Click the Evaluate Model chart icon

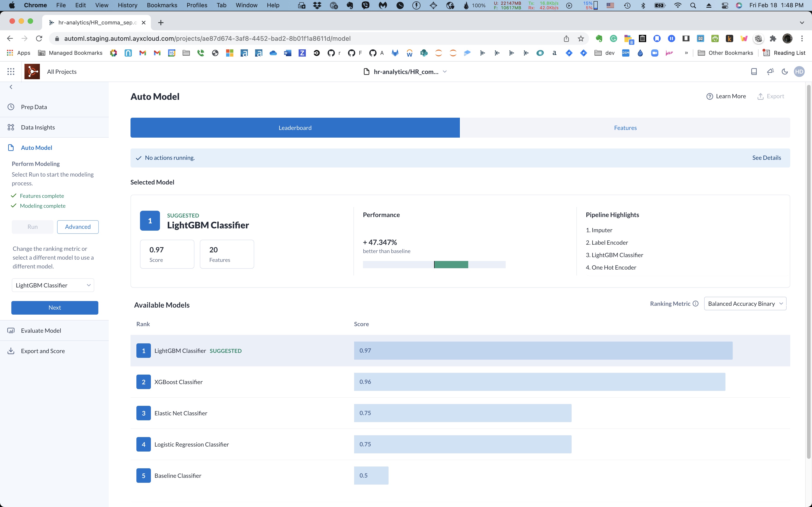(11, 330)
